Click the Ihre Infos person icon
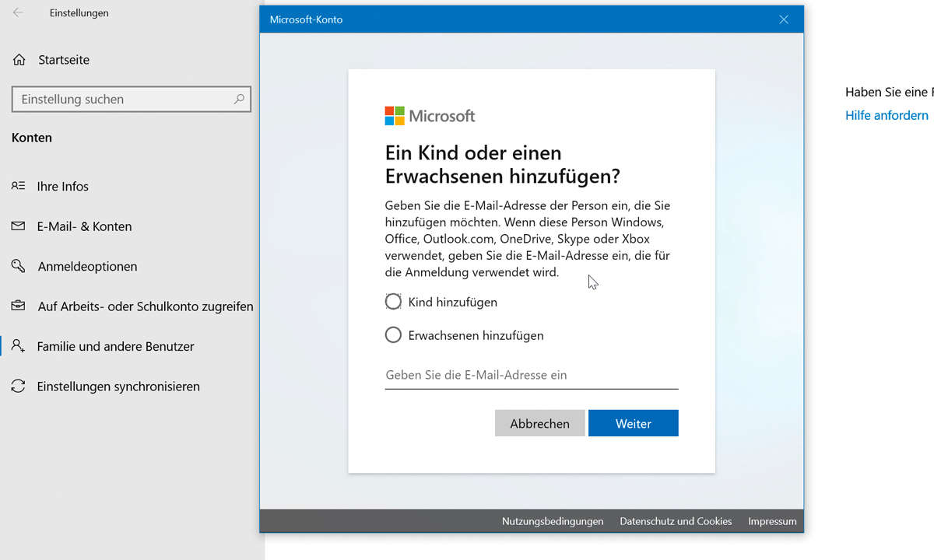Screen dimensions: 934x560 18,186
